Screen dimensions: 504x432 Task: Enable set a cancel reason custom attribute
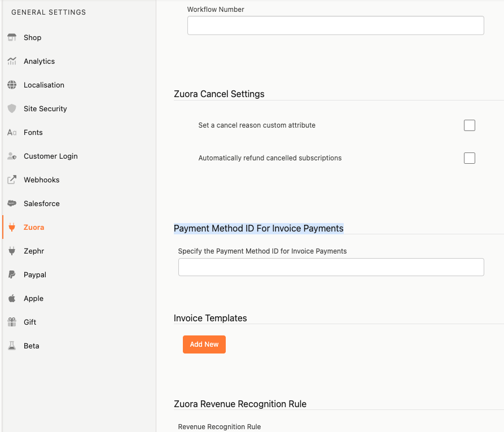[469, 125]
